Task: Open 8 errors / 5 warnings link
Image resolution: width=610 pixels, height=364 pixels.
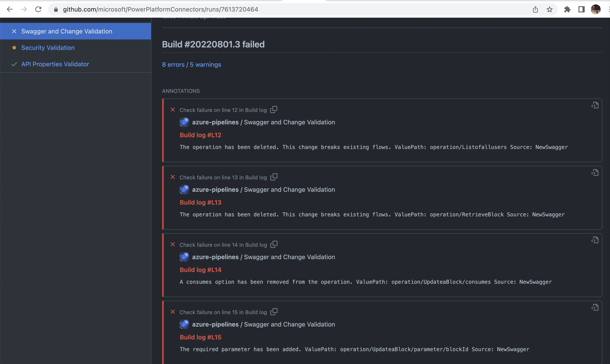Action: coord(192,65)
